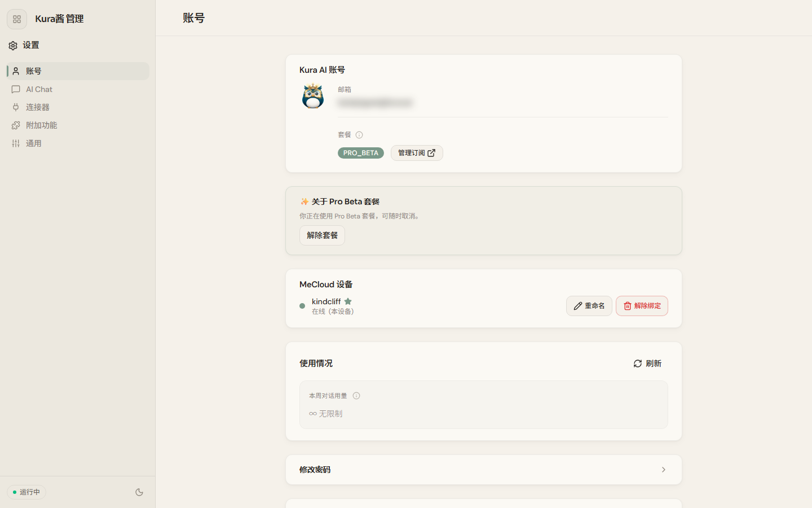Unbind the device with 解除绑定
Image resolution: width=812 pixels, height=508 pixels.
(642, 306)
